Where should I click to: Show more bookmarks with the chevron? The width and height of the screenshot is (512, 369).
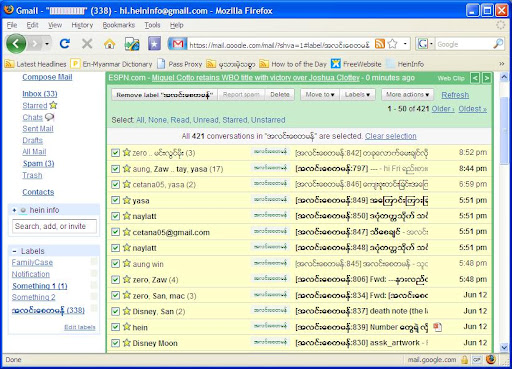(x=502, y=64)
